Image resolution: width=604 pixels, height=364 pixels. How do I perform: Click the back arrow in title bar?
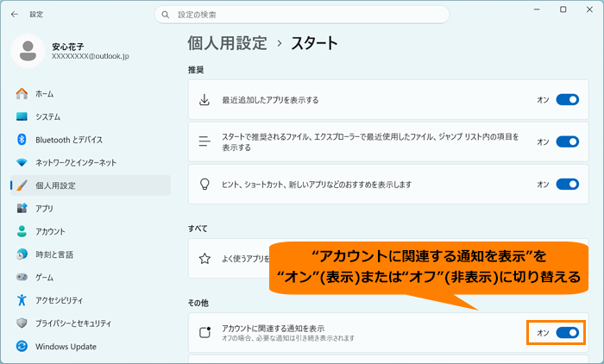click(x=15, y=15)
